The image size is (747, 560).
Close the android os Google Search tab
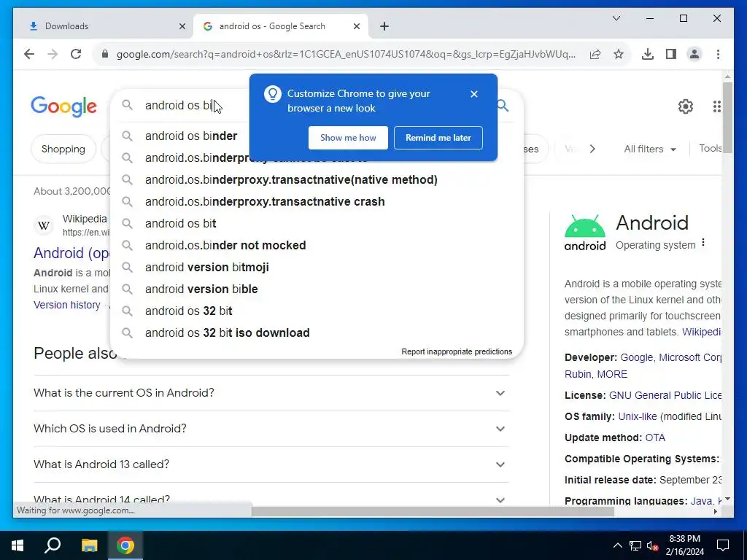[x=356, y=26]
